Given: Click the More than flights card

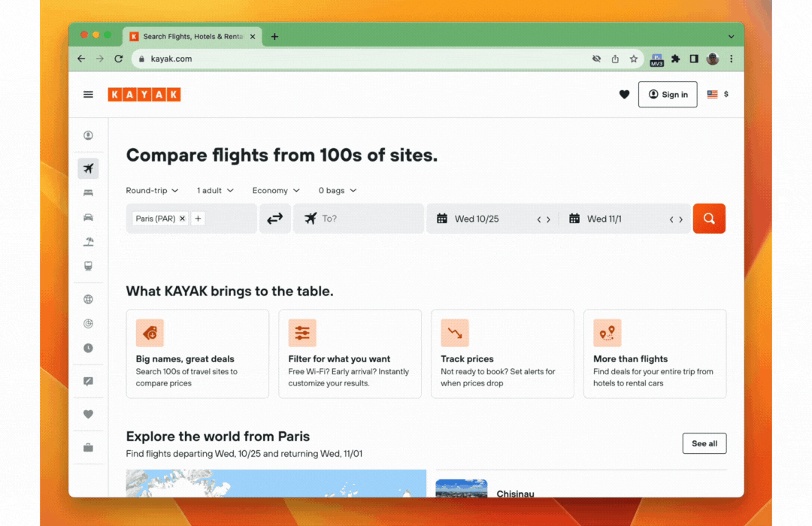Looking at the screenshot, I should [655, 354].
